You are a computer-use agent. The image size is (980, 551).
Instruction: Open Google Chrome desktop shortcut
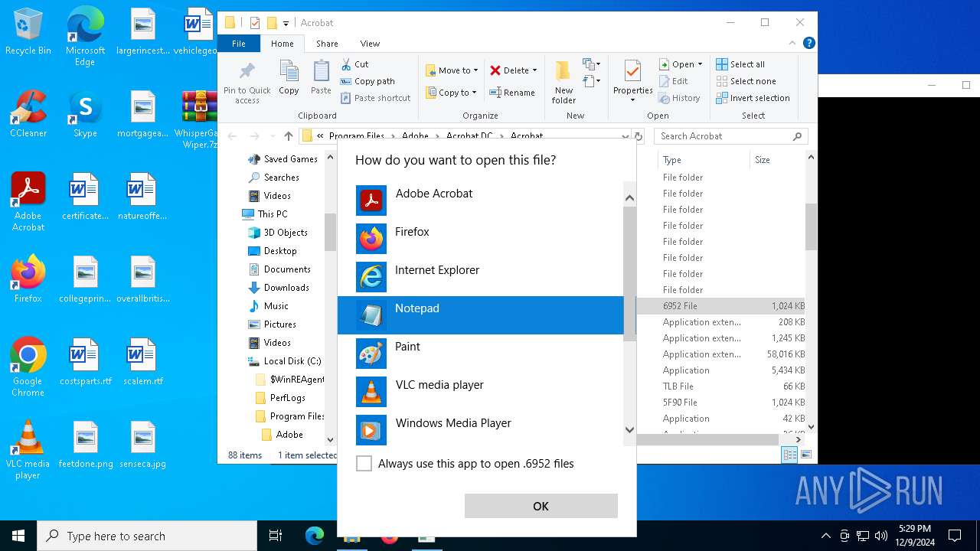28,367
